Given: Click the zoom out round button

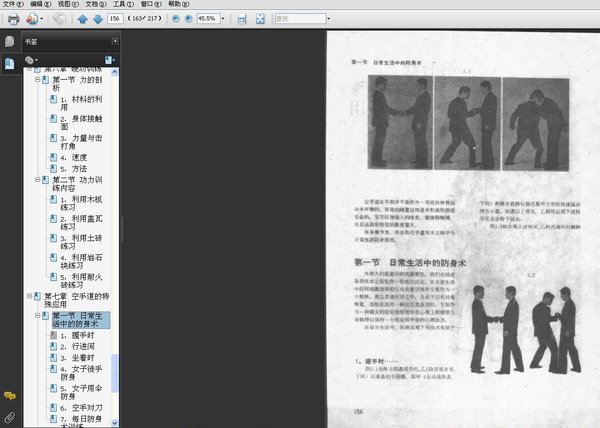Looking at the screenshot, I should pos(176,18).
